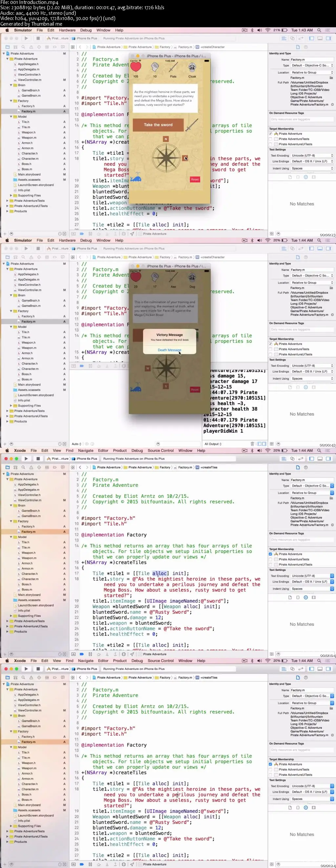Choose 'Death Message' in the Victory Message alert
336x868 pixels.
pyautogui.click(x=169, y=350)
